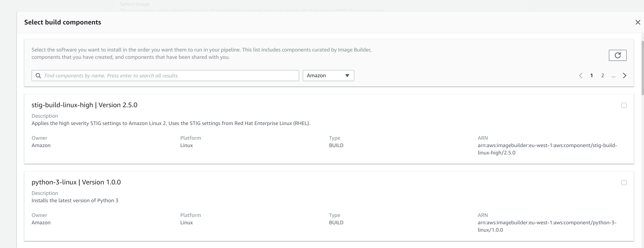Click the dialog's vertical scrollbar thumb
The width and height of the screenshot is (644, 248).
tap(643, 68)
